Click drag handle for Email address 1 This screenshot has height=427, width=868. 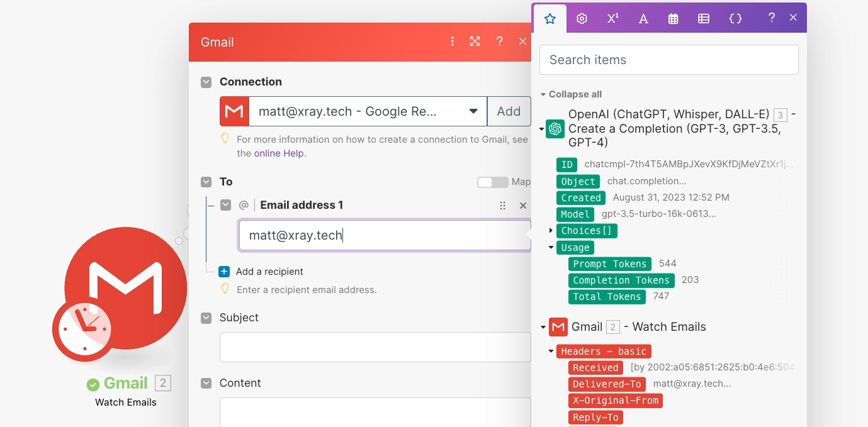coord(502,206)
